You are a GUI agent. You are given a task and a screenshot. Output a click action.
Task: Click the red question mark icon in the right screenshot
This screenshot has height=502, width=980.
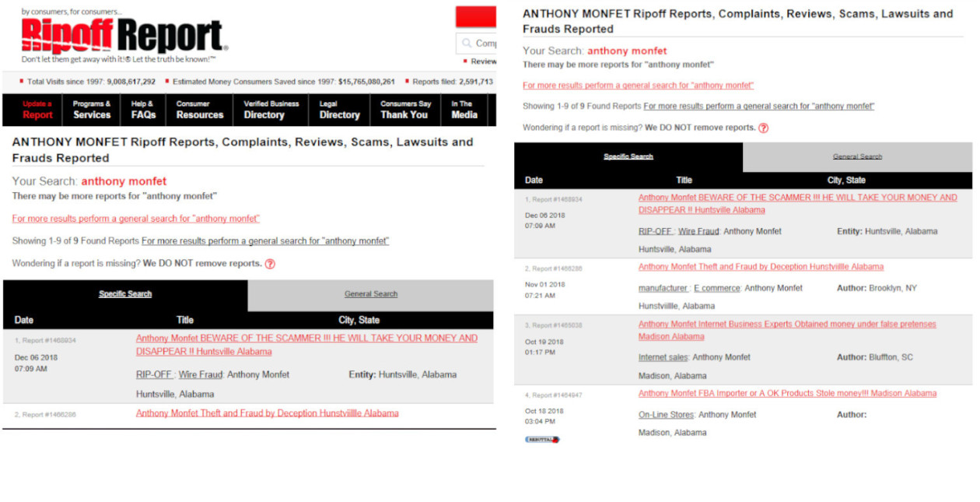click(x=763, y=128)
